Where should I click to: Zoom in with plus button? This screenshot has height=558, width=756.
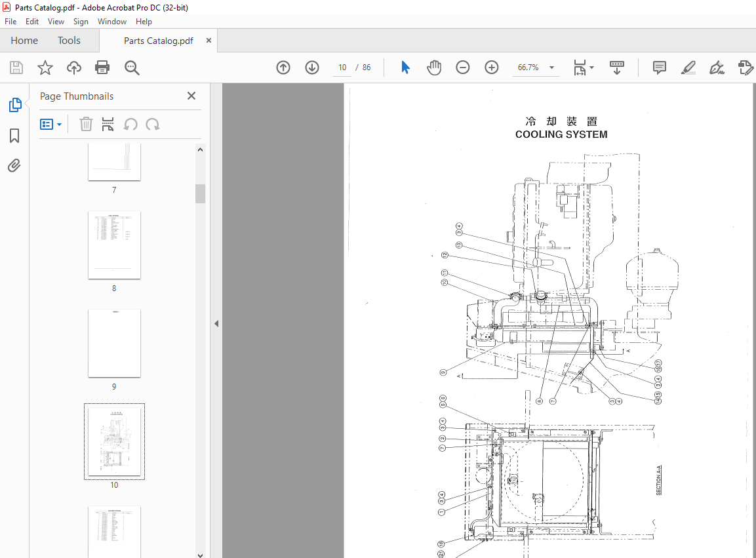[491, 68]
